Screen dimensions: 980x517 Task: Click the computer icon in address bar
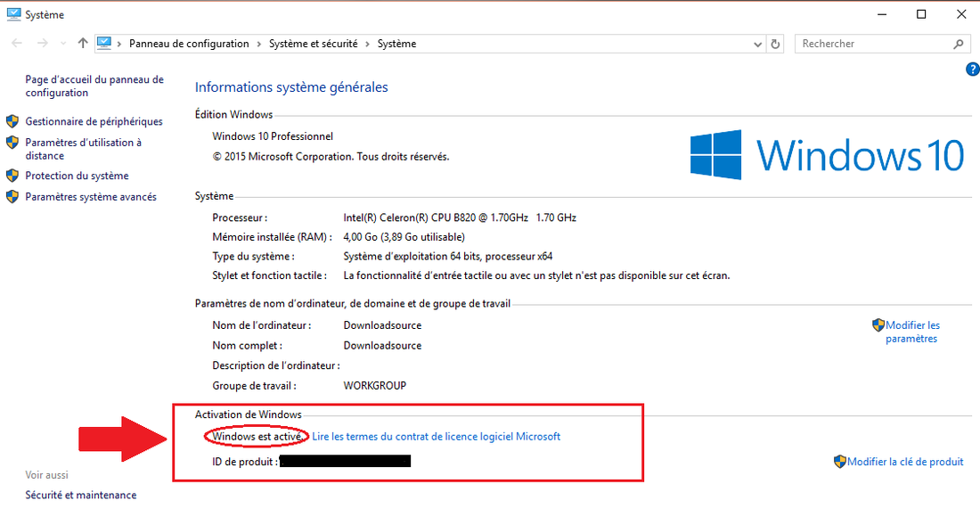[x=104, y=43]
